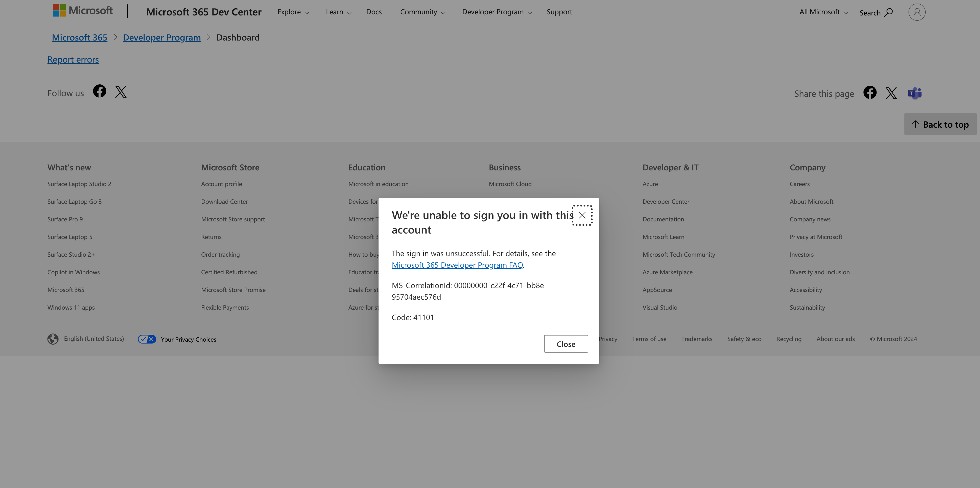The height and width of the screenshot is (488, 980).
Task: Expand the Explore menu
Action: coord(293,12)
